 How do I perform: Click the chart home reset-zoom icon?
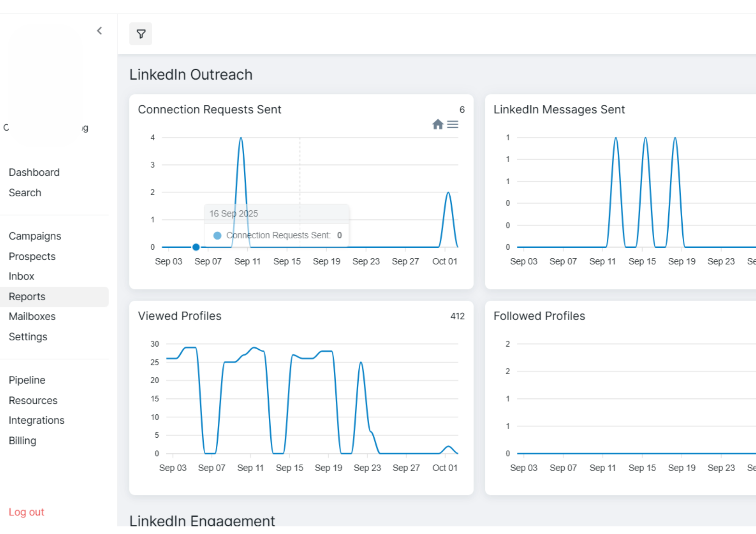point(438,124)
